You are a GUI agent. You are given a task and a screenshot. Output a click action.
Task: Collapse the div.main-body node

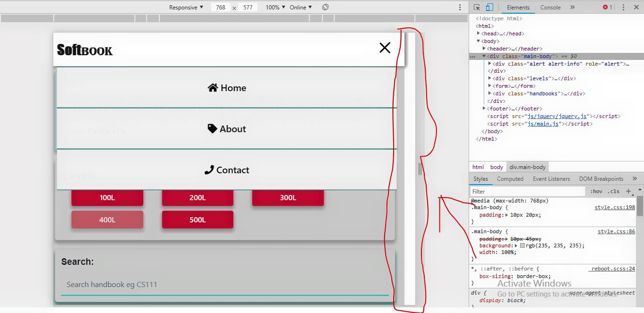coord(484,56)
